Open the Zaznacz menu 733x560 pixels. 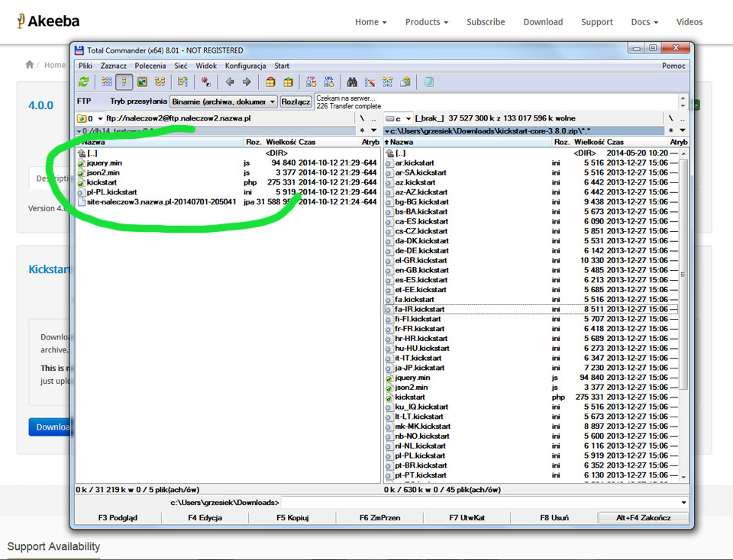click(x=114, y=66)
